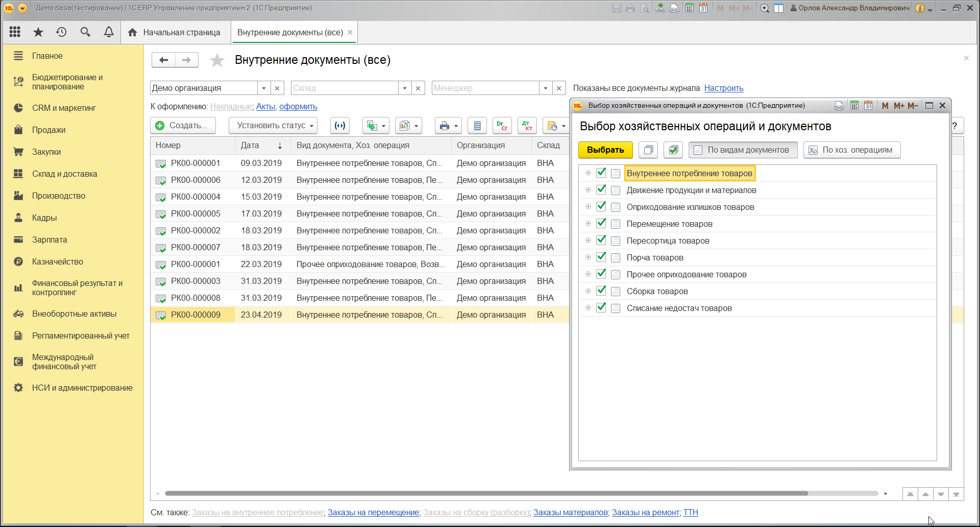Open the Продажи section
This screenshot has width=980, height=527.
click(48, 130)
